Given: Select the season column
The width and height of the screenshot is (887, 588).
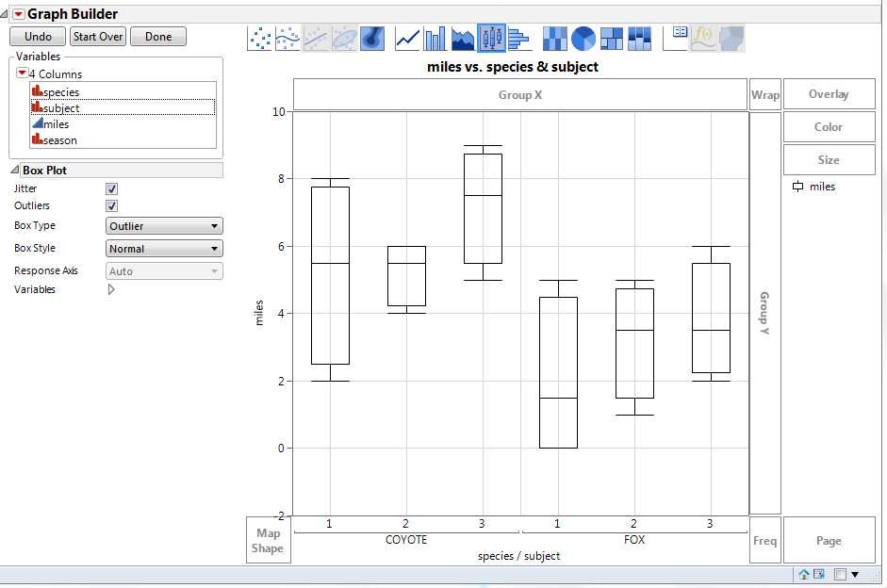Looking at the screenshot, I should point(123,139).
